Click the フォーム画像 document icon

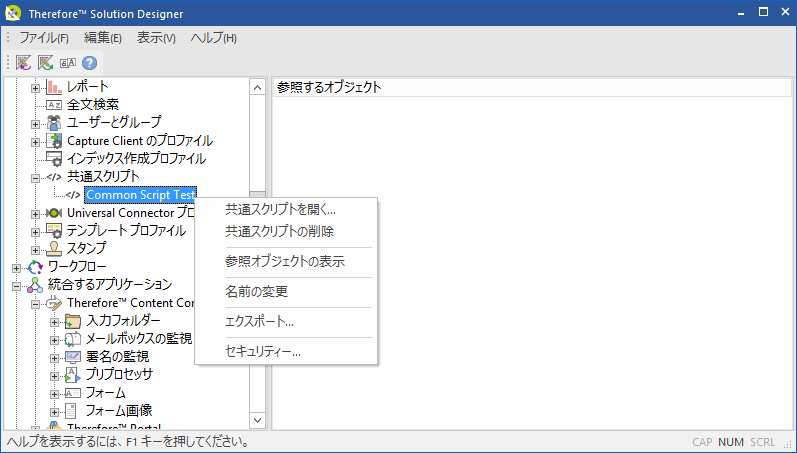(72, 411)
